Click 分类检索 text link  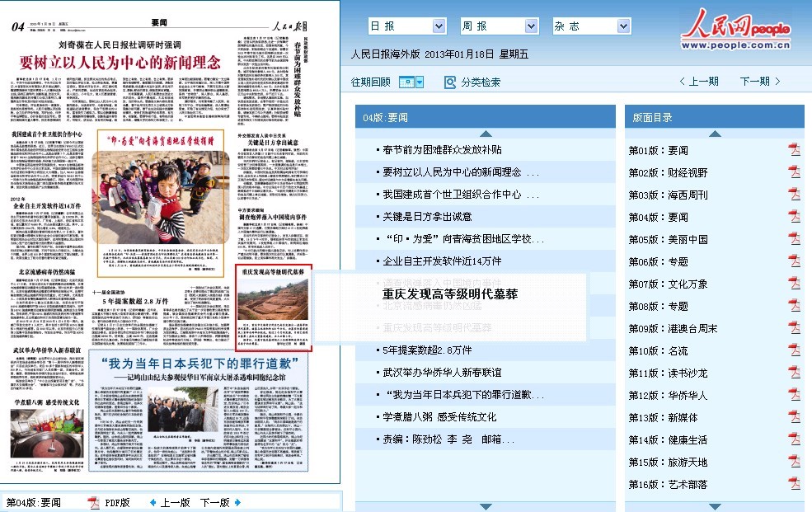coord(481,82)
